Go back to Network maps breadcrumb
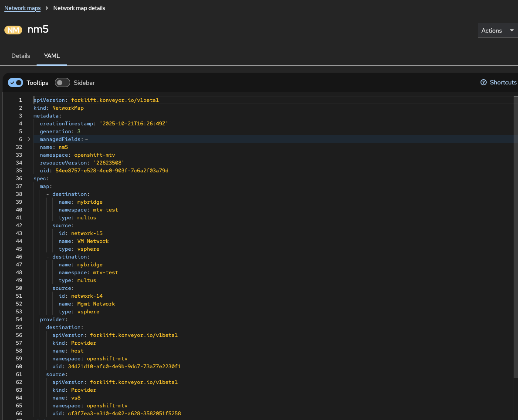The width and height of the screenshot is (518, 420). point(22,8)
